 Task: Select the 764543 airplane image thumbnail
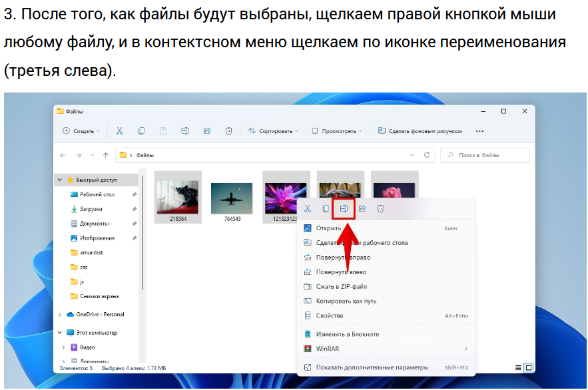tap(232, 198)
